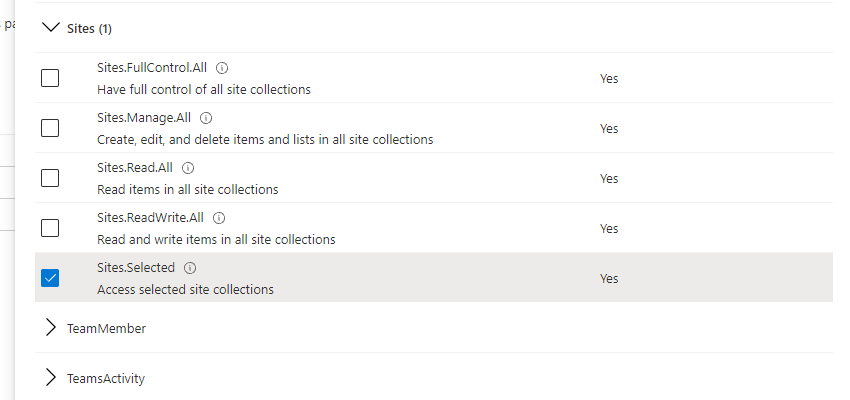Click the Yes value in Sites.Manage.All row

pos(609,128)
